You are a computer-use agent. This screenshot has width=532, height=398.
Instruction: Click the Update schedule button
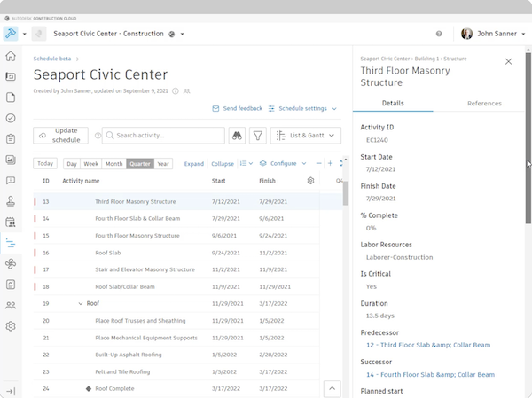coord(60,136)
